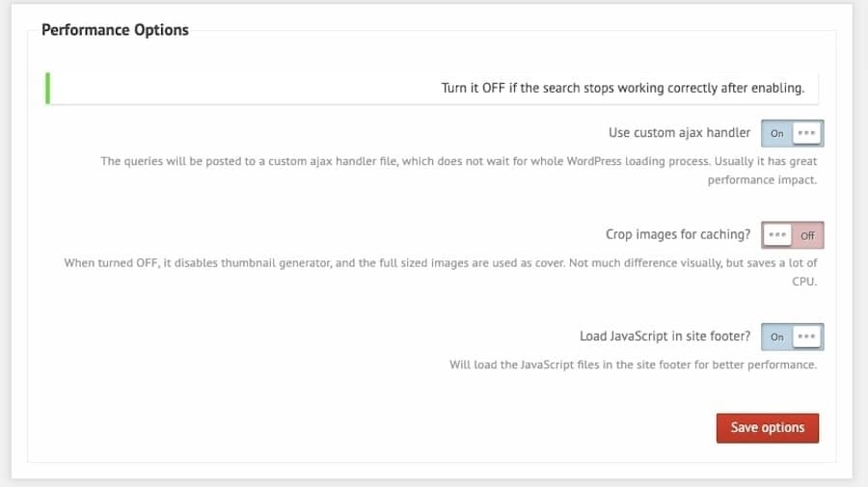
Task: Click the "Turn it OFF" notice text
Action: [x=622, y=88]
